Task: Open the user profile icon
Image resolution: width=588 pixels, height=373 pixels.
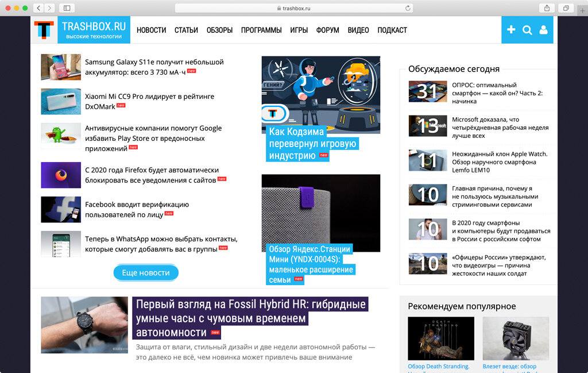Action: click(x=543, y=30)
